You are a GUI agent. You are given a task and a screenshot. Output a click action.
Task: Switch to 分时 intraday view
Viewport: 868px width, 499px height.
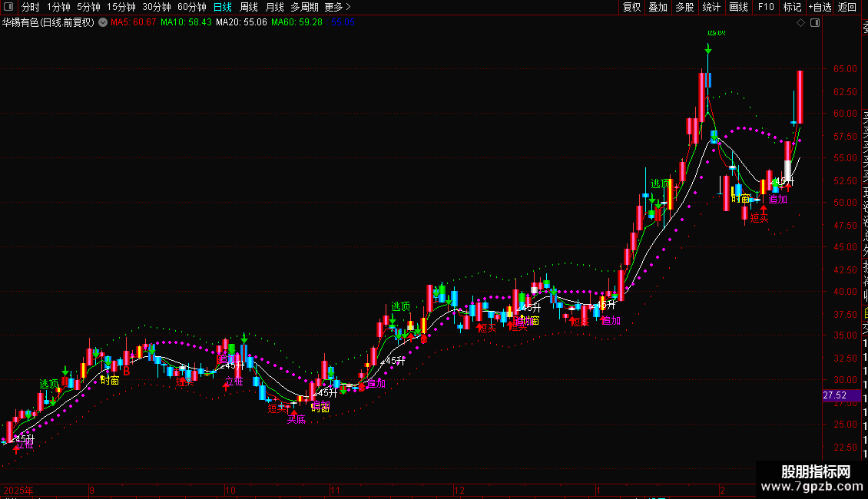pos(30,7)
